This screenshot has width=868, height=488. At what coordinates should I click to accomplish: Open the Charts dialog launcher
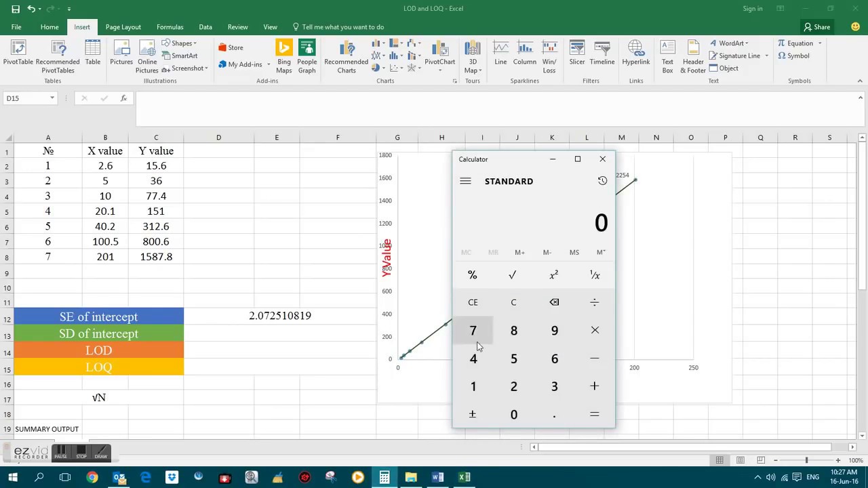tap(454, 81)
